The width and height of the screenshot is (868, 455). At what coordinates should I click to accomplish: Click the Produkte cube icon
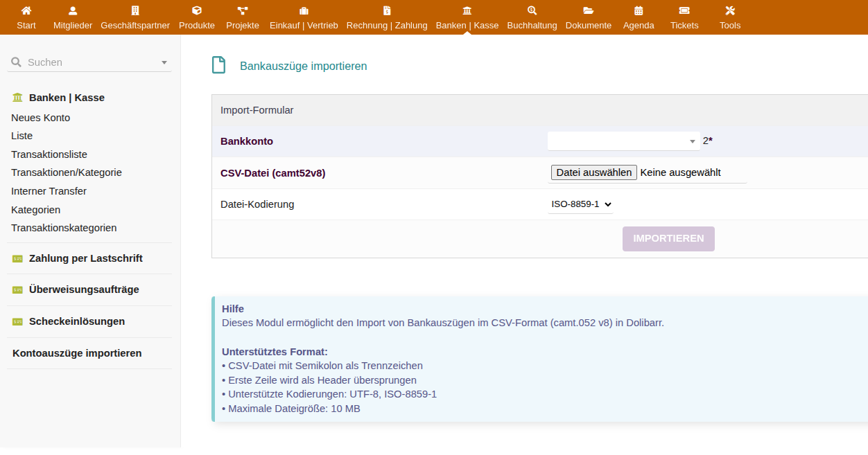(197, 11)
